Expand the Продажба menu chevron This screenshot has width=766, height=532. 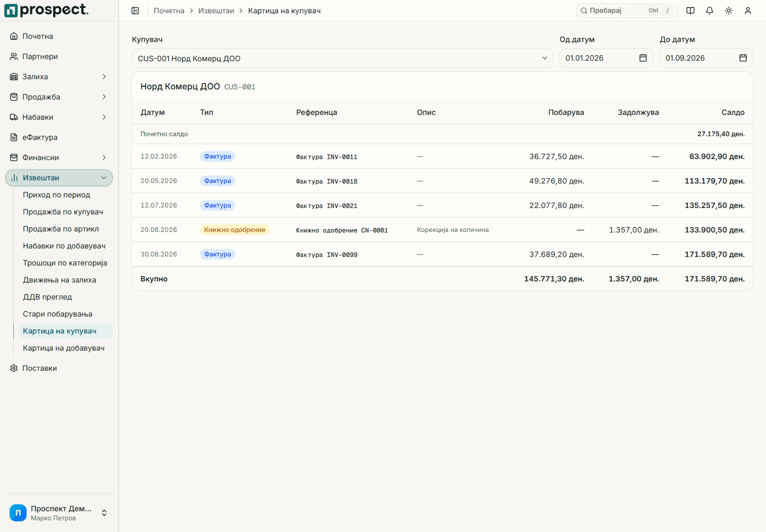pyautogui.click(x=104, y=97)
